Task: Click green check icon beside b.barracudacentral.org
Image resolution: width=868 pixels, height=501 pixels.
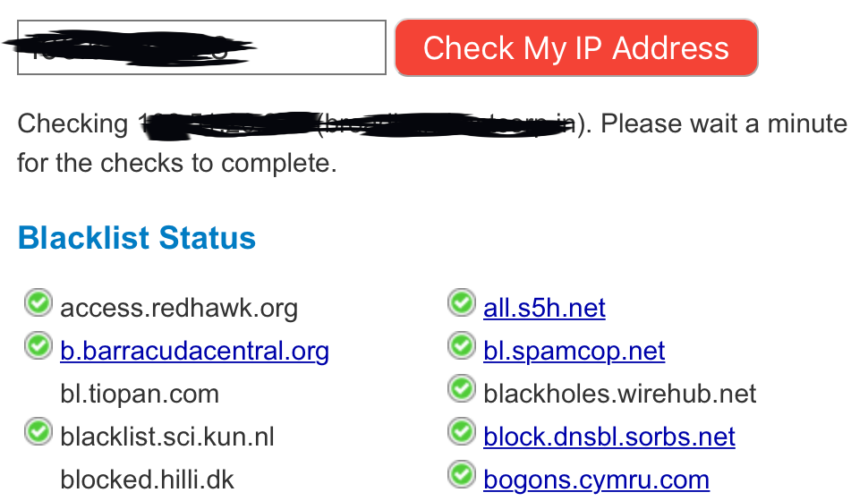Action: [38, 346]
